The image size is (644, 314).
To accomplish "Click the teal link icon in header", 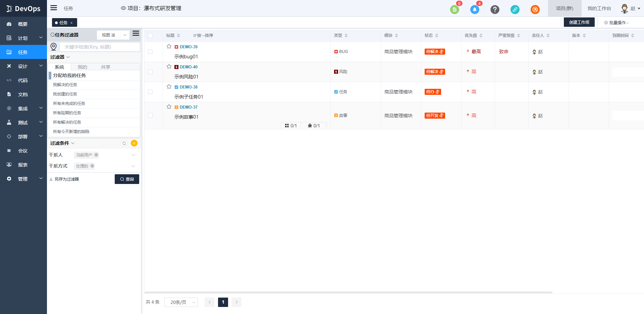I will pos(515,9).
